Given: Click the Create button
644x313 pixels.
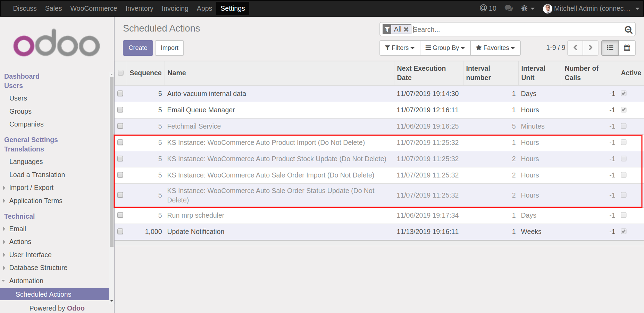Looking at the screenshot, I should pos(138,48).
